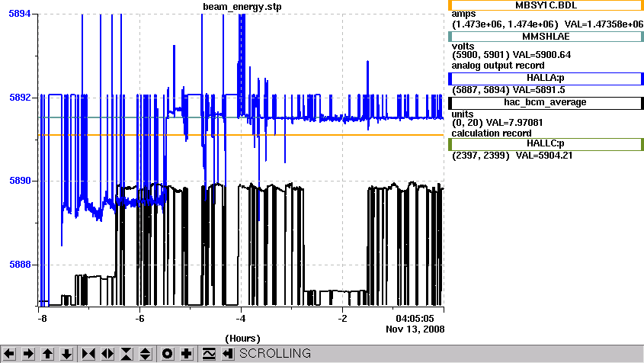Click the Nov 13, 2008 date label

pos(415,329)
